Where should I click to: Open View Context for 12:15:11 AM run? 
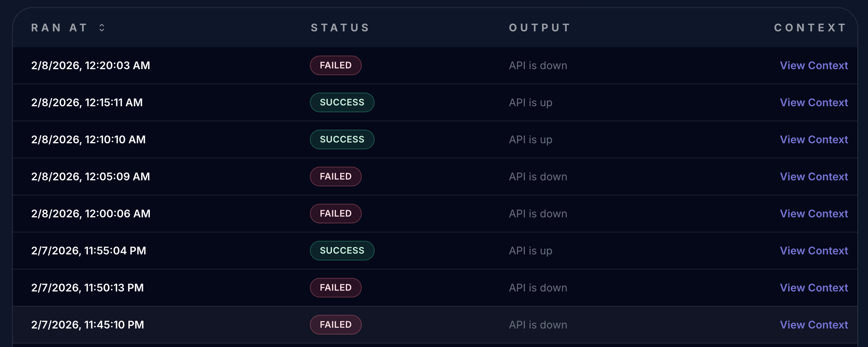click(814, 102)
